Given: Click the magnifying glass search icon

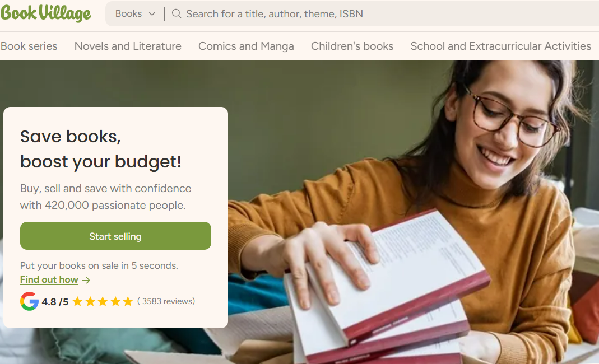Looking at the screenshot, I should click(x=176, y=14).
